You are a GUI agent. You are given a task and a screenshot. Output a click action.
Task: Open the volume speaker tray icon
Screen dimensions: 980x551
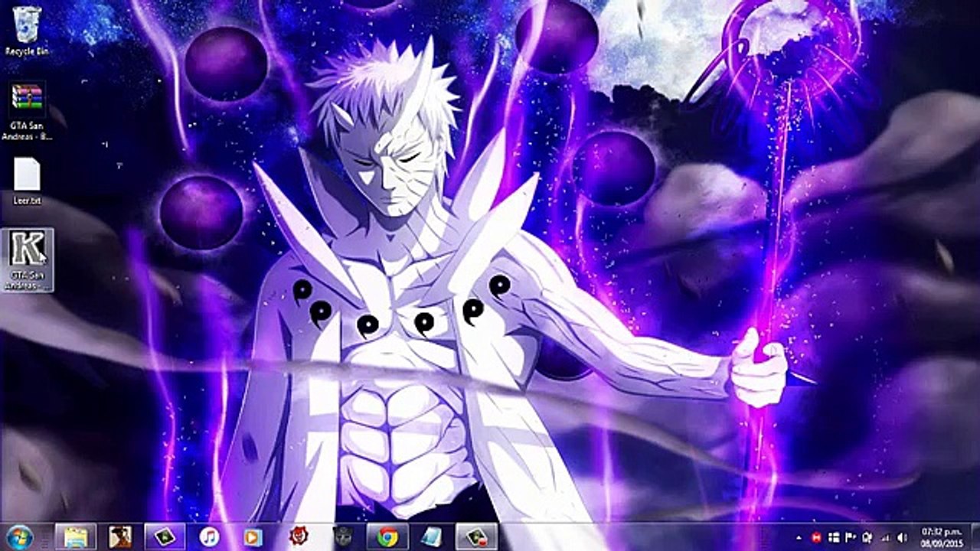[902, 538]
